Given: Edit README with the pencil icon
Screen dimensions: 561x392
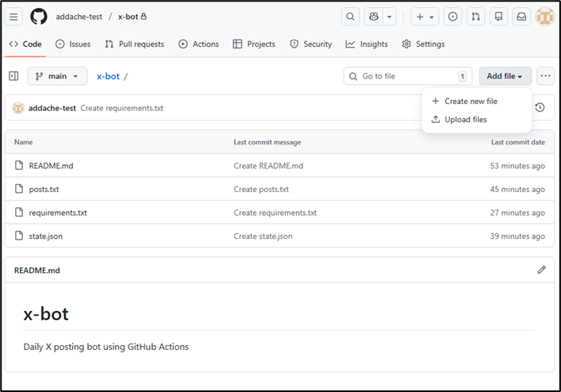Looking at the screenshot, I should coord(541,270).
